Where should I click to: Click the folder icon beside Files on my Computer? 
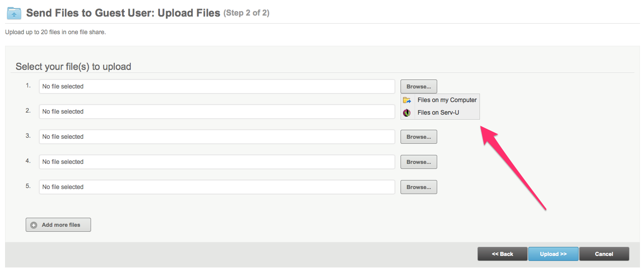pyautogui.click(x=407, y=100)
